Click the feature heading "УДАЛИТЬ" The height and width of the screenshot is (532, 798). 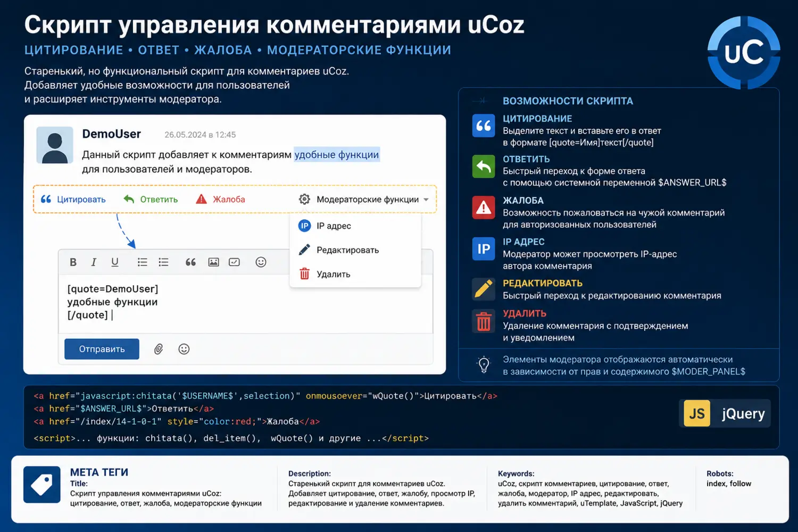point(525,313)
